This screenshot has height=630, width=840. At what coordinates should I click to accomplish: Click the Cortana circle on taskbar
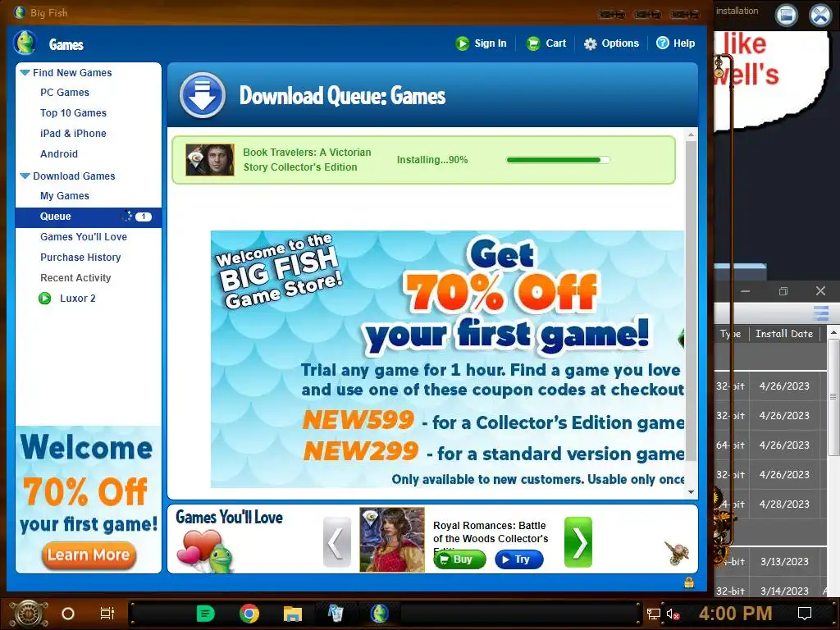click(68, 614)
